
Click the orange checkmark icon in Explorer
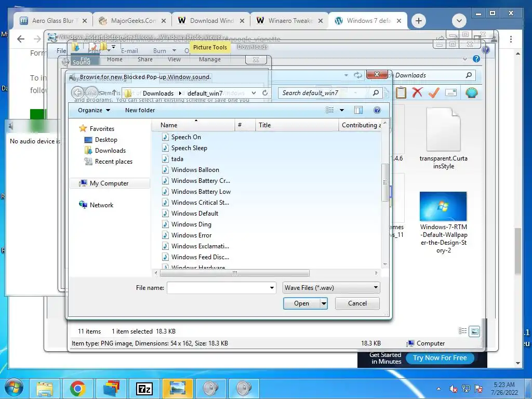[x=434, y=92]
